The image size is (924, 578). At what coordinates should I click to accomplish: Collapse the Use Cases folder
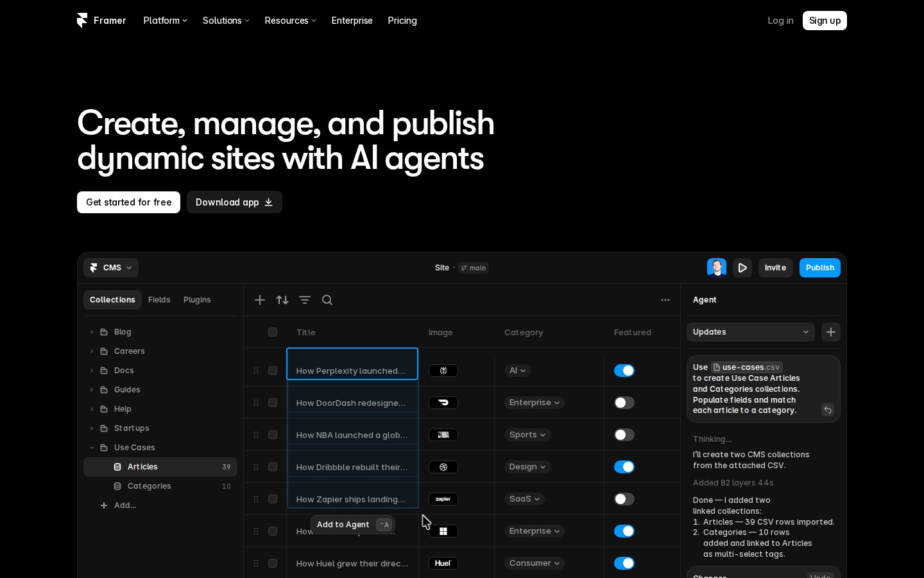pos(92,448)
